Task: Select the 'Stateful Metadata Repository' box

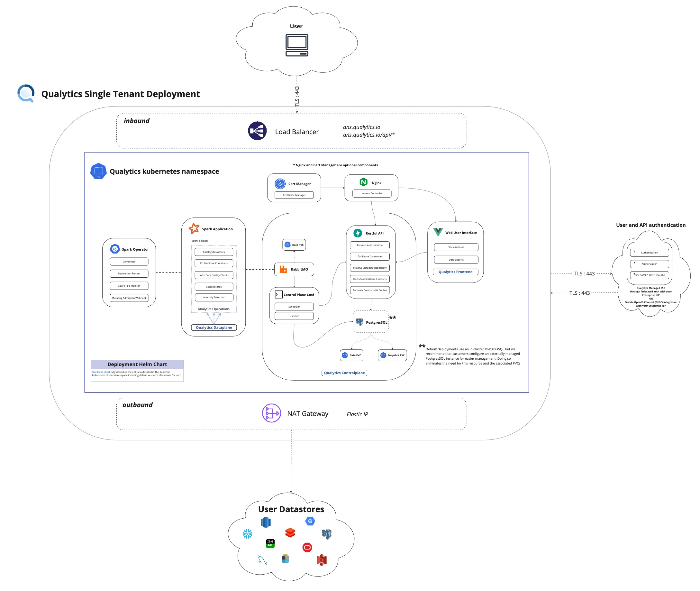Action: (369, 268)
